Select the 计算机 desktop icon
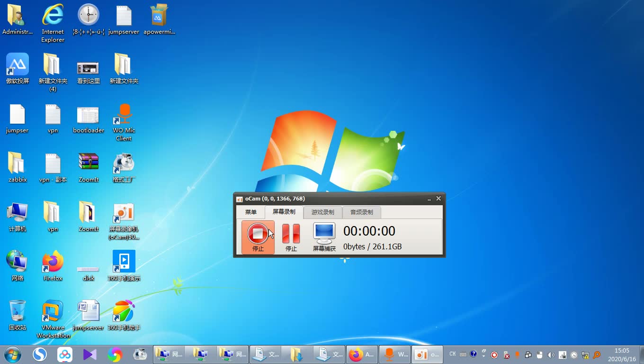This screenshot has height=364, width=644. [18, 217]
